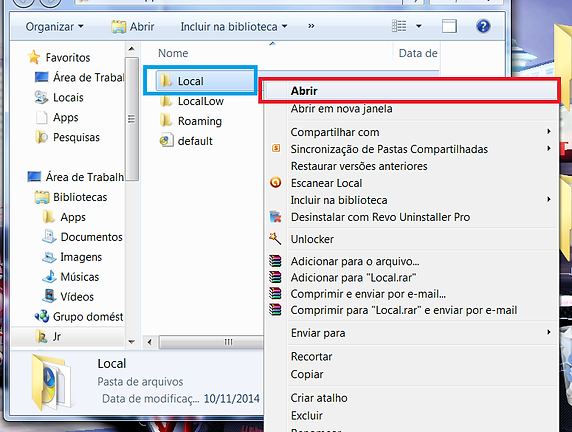The width and height of the screenshot is (572, 432).
Task: Choose Abrir in the context menu
Action: [409, 90]
